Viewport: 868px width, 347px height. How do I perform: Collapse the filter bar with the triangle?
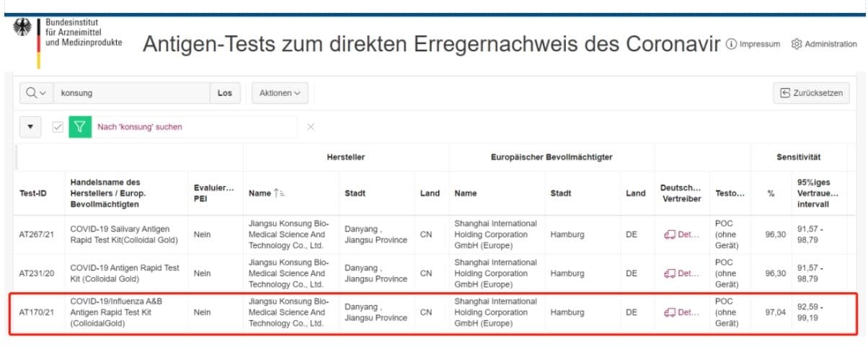coord(30,127)
